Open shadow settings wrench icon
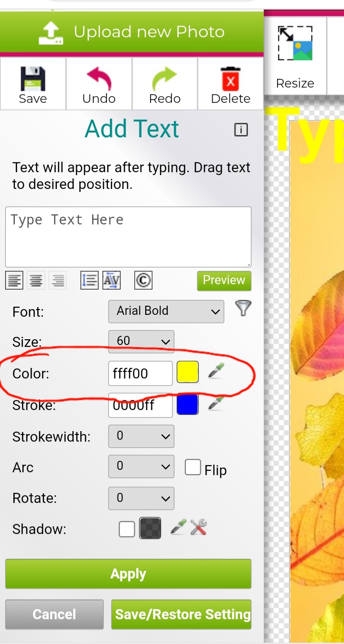 (x=198, y=528)
